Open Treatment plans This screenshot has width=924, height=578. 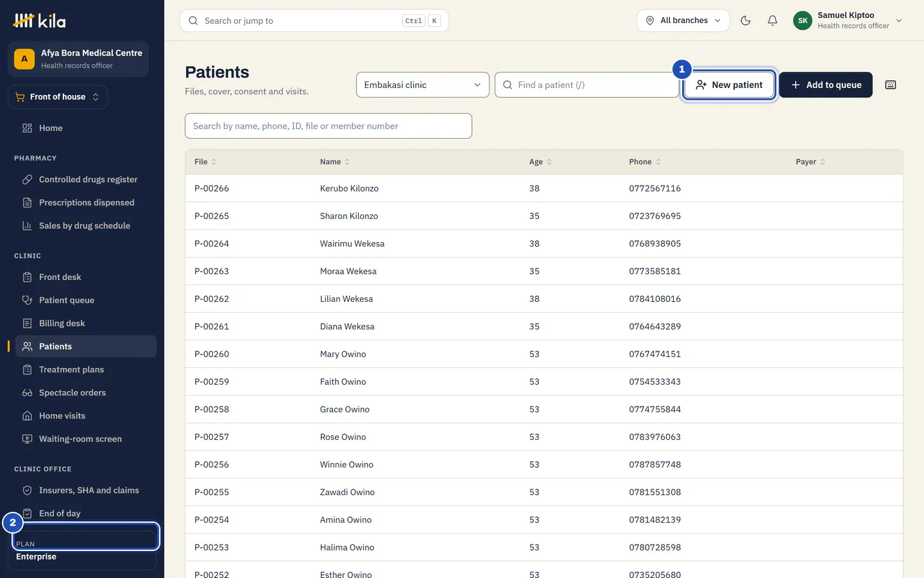click(86, 370)
